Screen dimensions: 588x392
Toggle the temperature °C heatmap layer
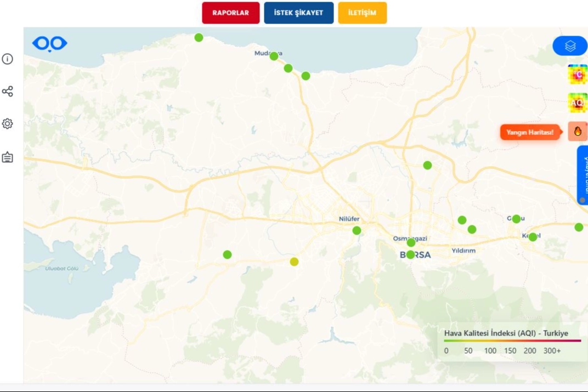tap(577, 74)
